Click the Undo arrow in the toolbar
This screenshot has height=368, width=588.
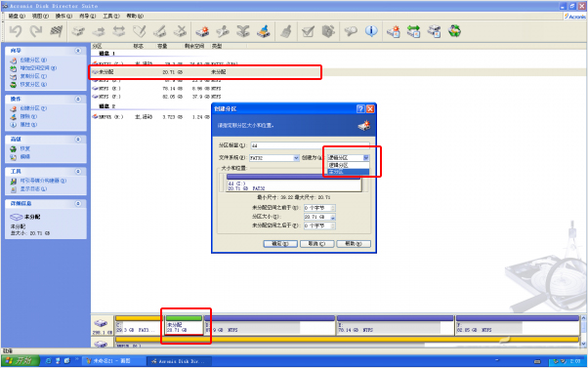tap(16, 31)
